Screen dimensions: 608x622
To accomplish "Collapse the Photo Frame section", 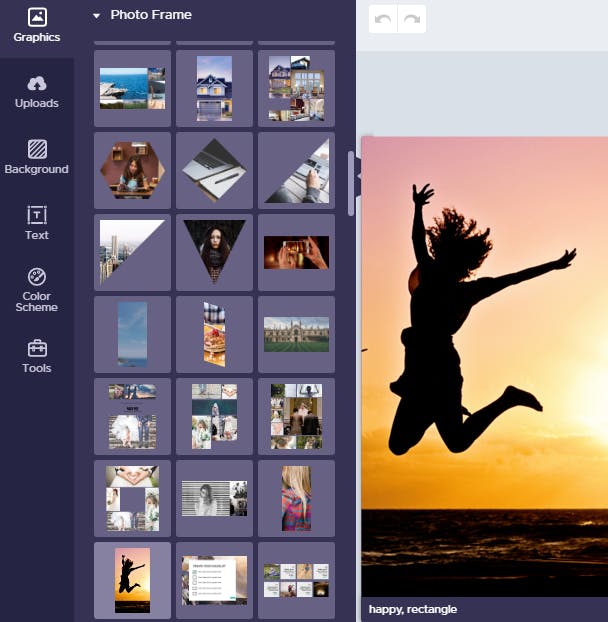I will click(x=96, y=16).
